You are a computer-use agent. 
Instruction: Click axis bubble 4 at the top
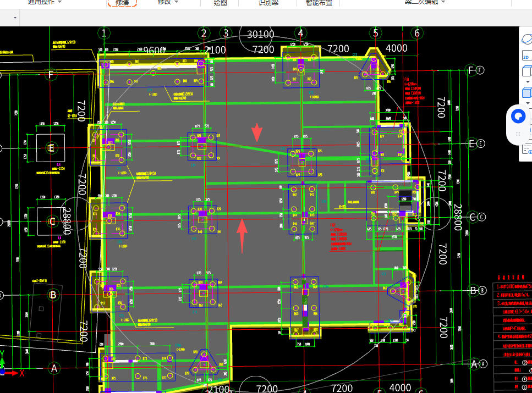(300, 33)
